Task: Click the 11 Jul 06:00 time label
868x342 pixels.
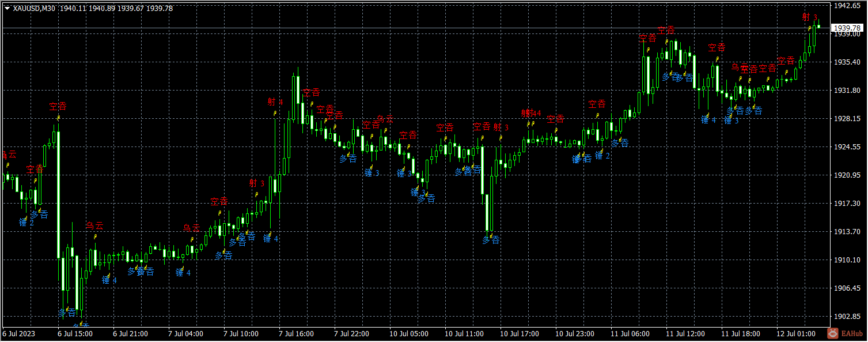Action: coord(630,334)
